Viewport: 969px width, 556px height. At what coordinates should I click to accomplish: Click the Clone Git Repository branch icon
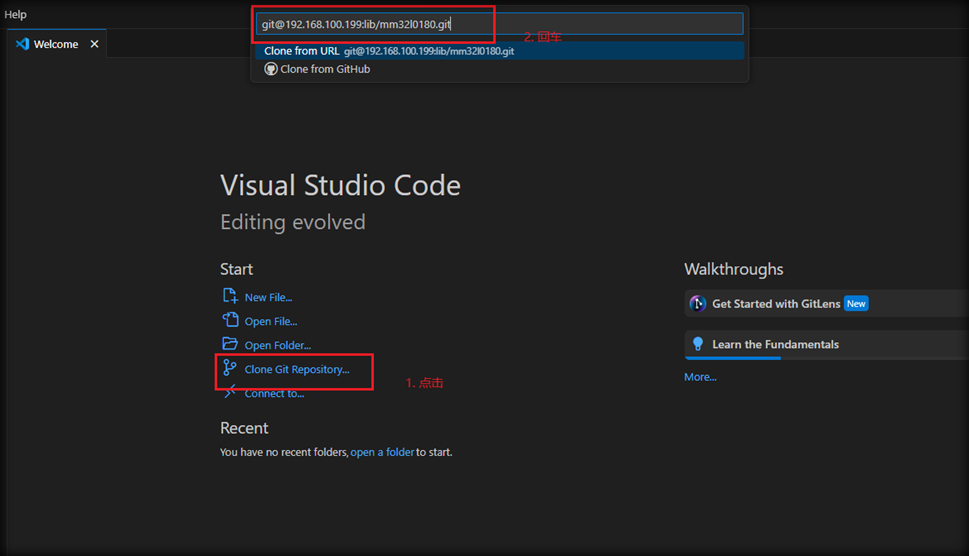point(230,369)
